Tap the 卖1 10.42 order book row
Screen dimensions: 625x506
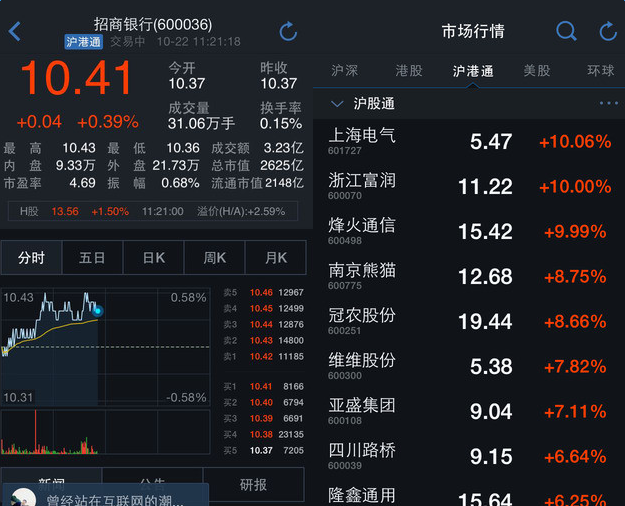263,356
